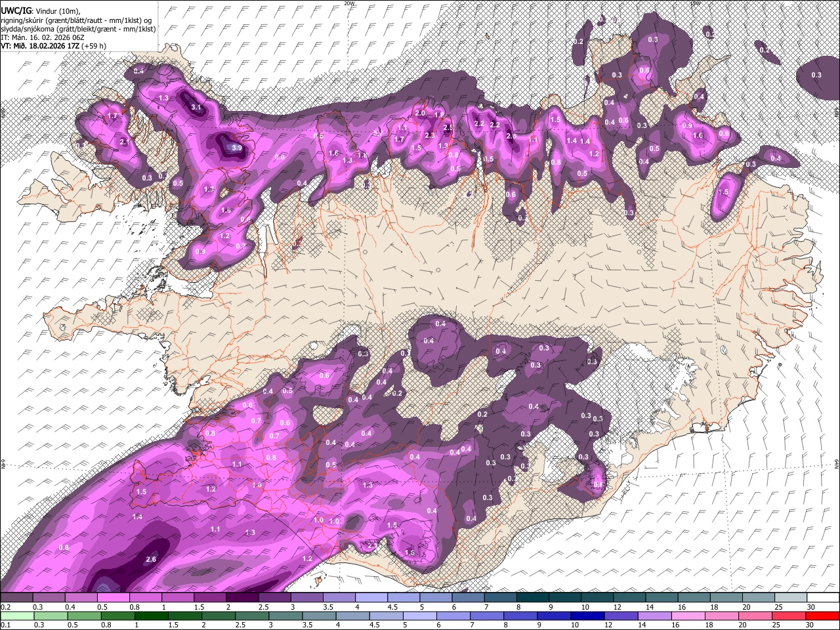Pick the pale green 0.1 swatch in rain legend
Screen dimensions: 840x630
(16, 616)
